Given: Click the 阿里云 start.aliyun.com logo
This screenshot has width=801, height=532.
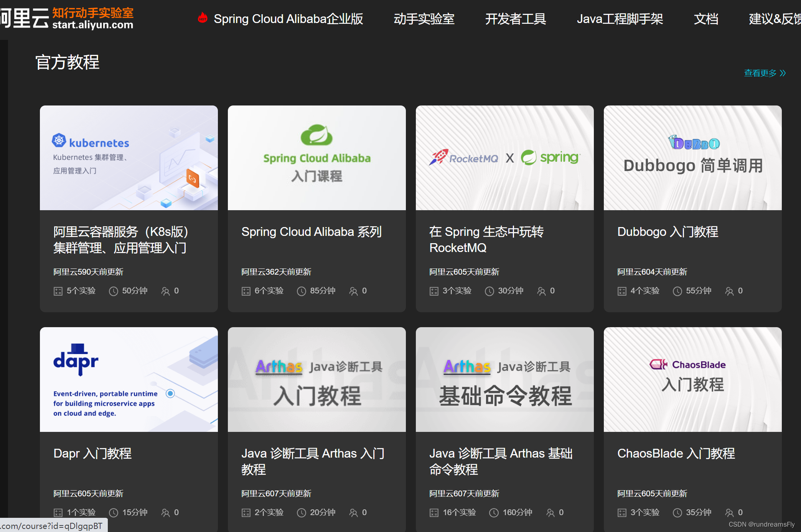Looking at the screenshot, I should pyautogui.click(x=67, y=18).
